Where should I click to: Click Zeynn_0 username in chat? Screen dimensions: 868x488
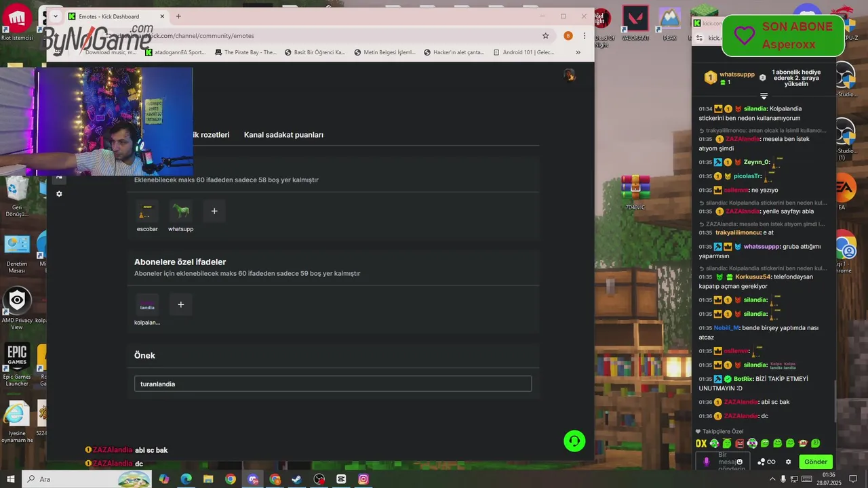[756, 162]
